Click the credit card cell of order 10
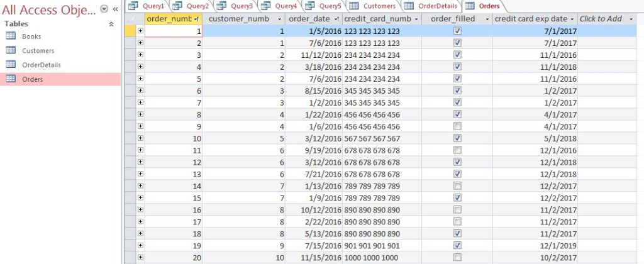This screenshot has width=644, height=264. tap(382, 138)
